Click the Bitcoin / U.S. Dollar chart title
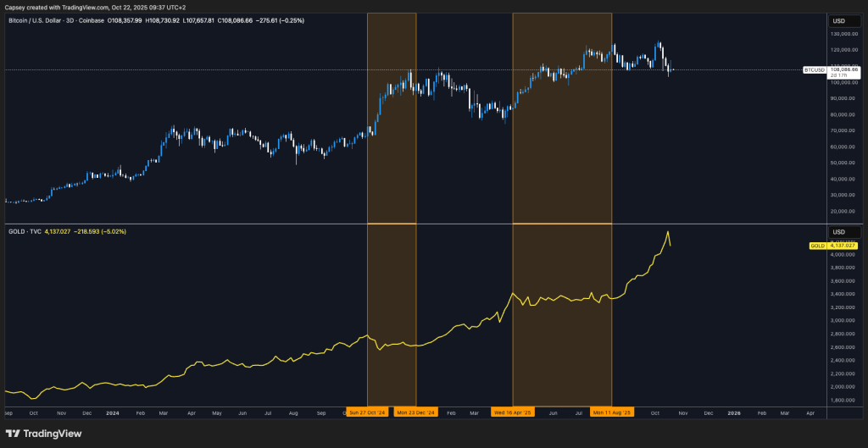Viewport: 868px width, 448px height. coord(56,19)
